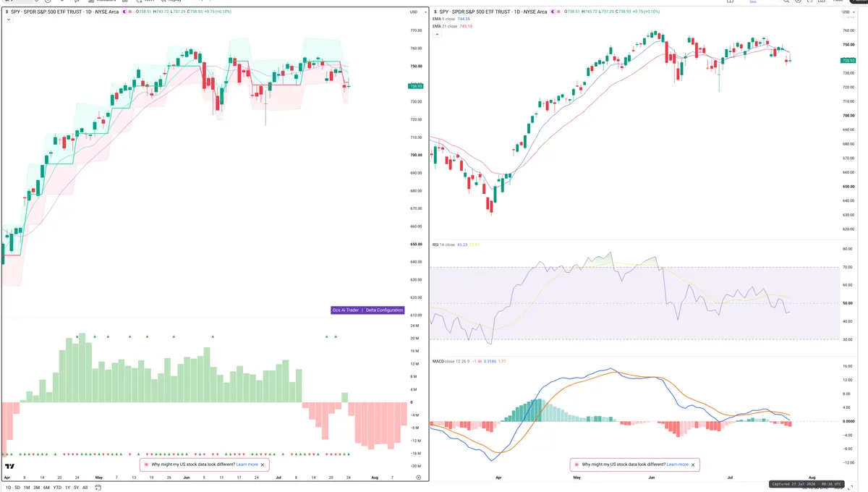Select the 3M range tab
The image size is (868, 492).
tap(37, 488)
